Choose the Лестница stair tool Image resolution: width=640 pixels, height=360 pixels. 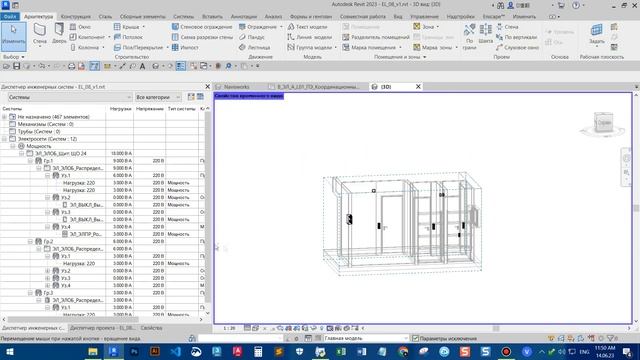(x=254, y=47)
